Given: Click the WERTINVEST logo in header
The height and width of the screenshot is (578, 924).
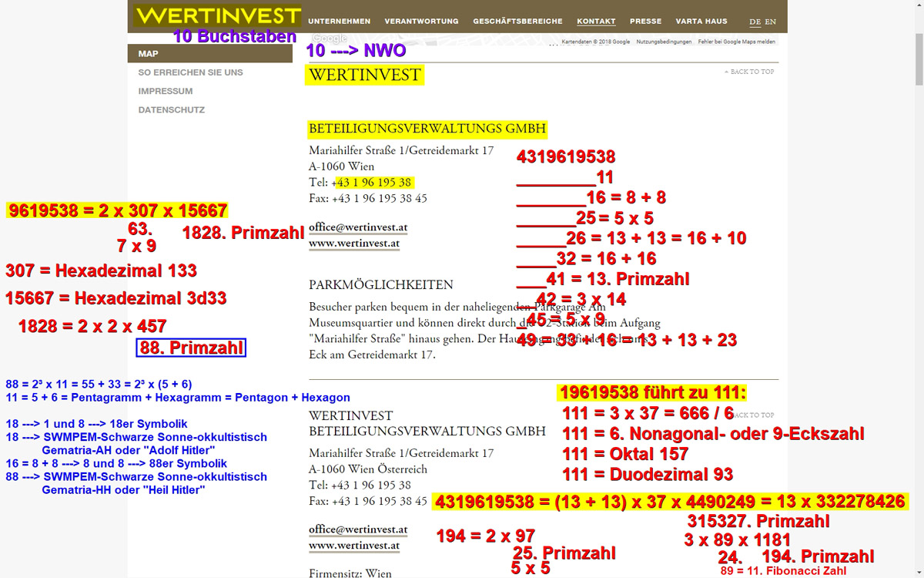Looking at the screenshot, I should [x=217, y=15].
